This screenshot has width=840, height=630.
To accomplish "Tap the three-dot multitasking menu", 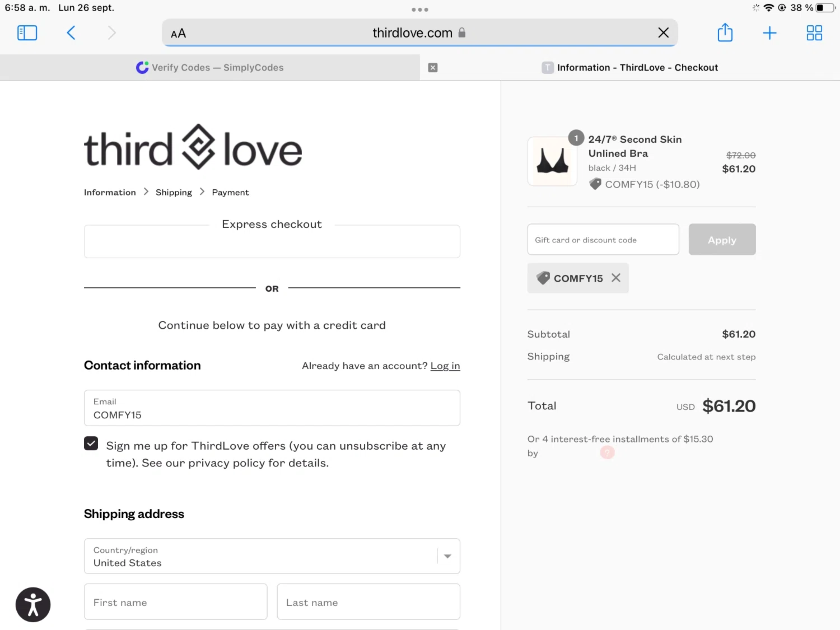I will coord(420,10).
